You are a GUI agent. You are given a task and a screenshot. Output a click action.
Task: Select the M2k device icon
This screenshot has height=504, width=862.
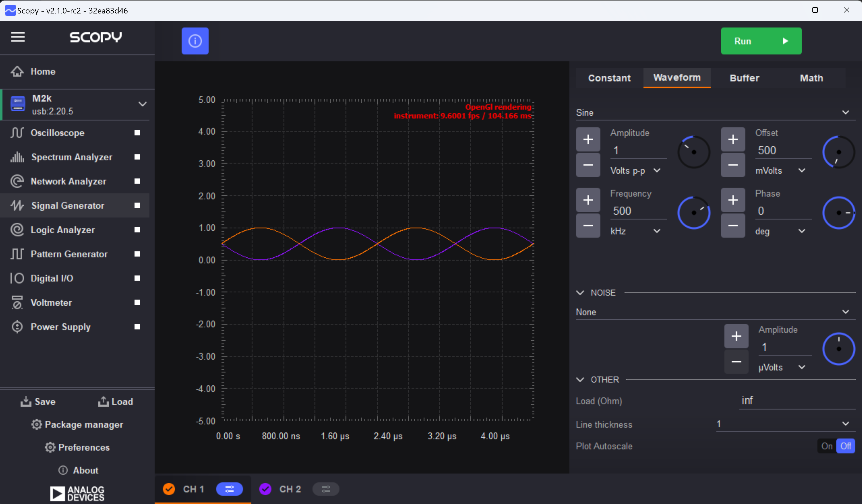18,104
